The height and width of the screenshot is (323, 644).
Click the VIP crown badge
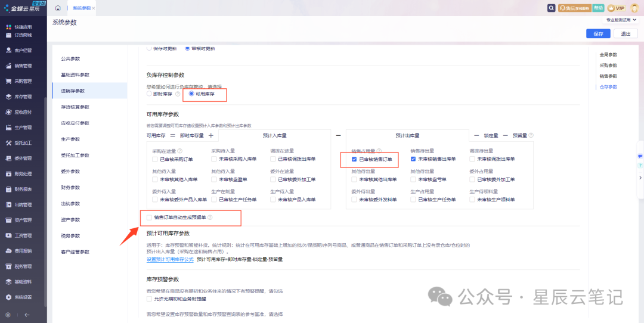(x=616, y=8)
